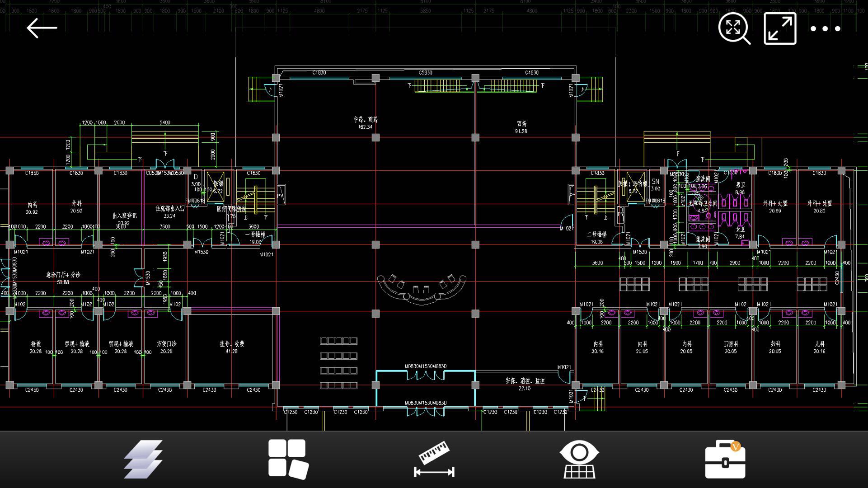This screenshot has width=868, height=488.
Task: Tap the curved reception desk in the lobby
Action: 422,289
